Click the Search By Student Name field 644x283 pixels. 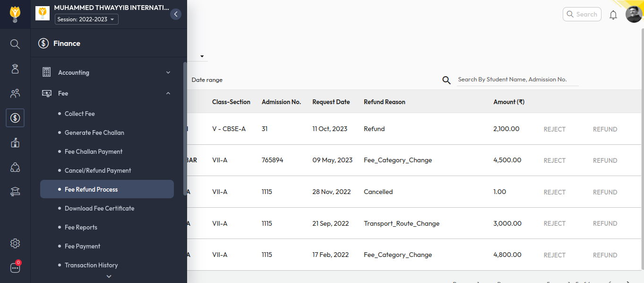point(517,80)
